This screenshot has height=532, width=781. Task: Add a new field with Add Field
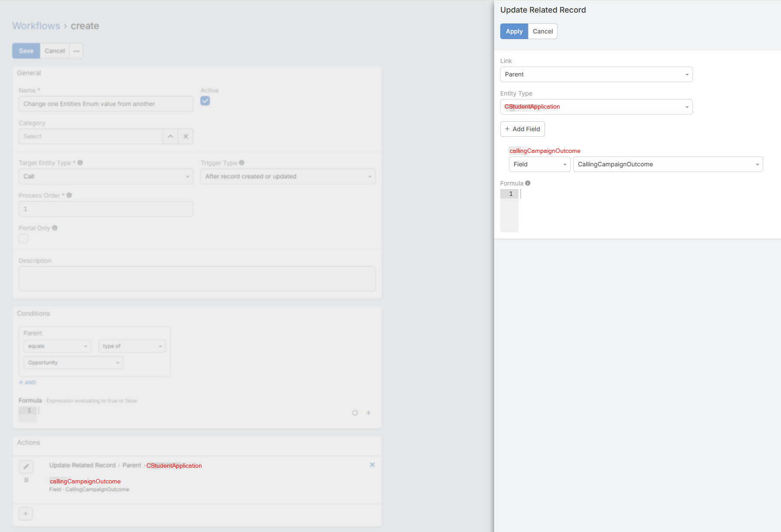pyautogui.click(x=522, y=129)
